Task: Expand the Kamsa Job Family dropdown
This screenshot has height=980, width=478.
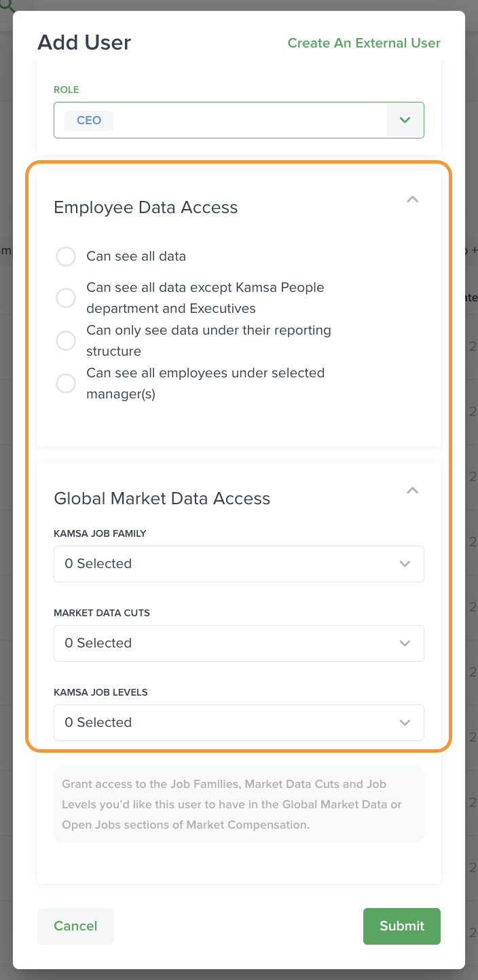Action: 238,564
